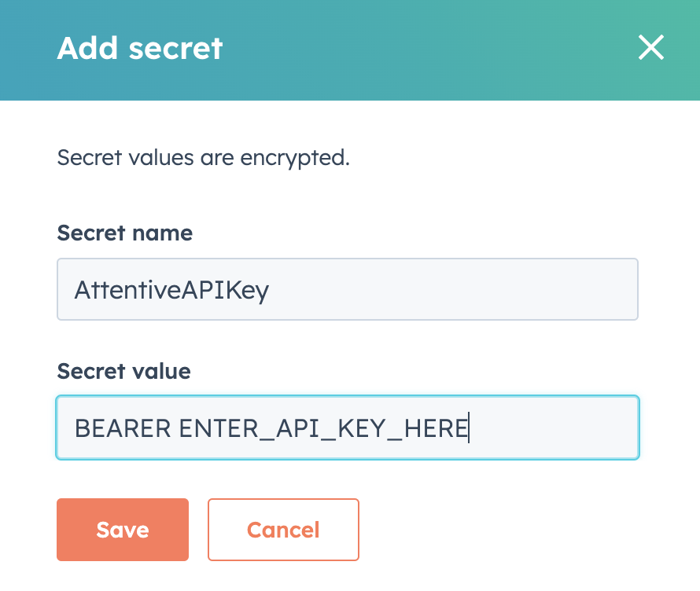Select the orange-outlined Cancel button
This screenshot has width=700, height=591.
tap(283, 530)
